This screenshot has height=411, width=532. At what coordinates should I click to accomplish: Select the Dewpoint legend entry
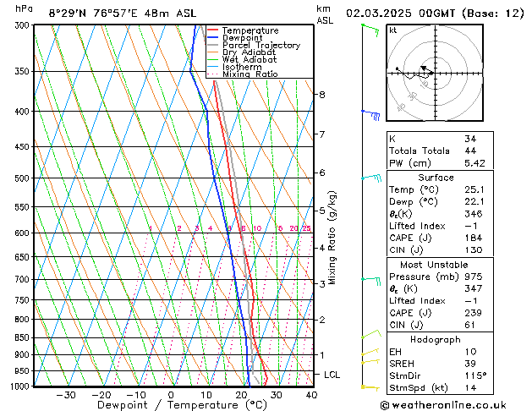[x=244, y=38]
